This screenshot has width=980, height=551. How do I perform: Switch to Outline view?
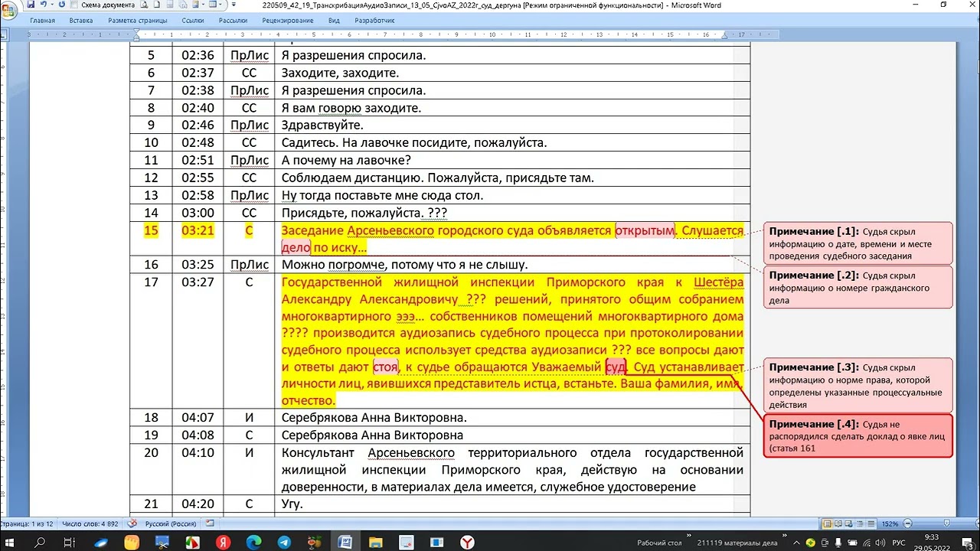(x=860, y=523)
